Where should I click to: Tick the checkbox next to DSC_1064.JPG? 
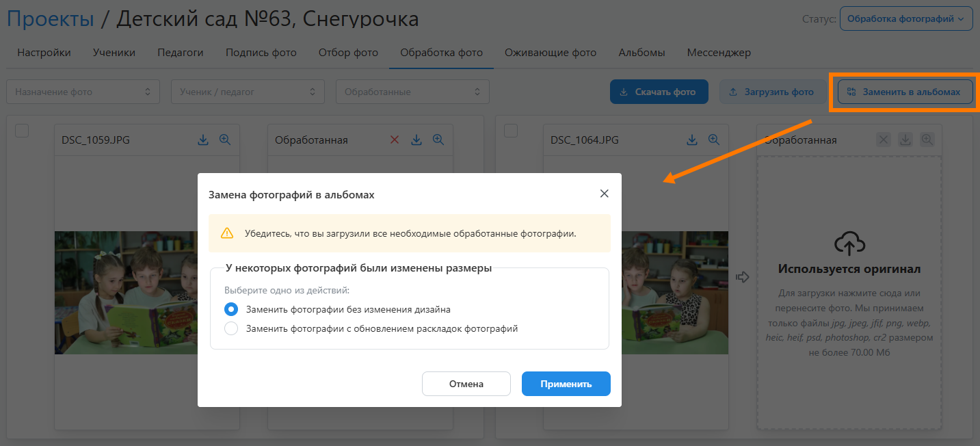(x=511, y=131)
